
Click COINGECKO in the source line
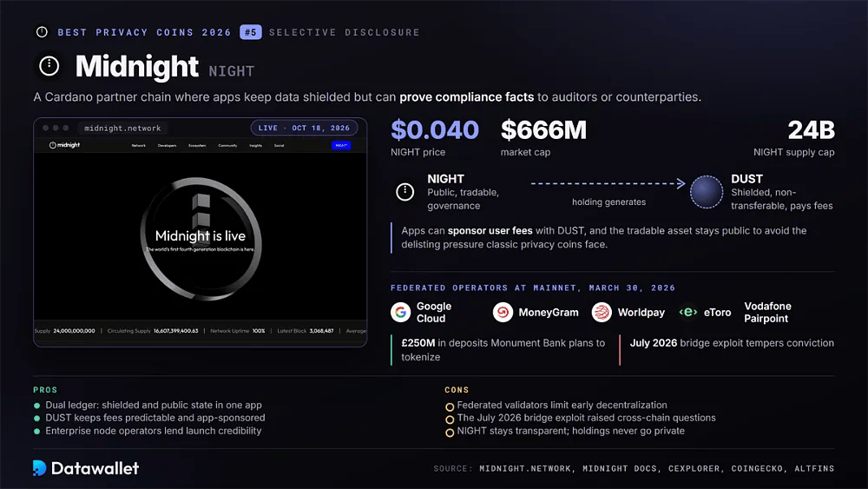point(757,468)
